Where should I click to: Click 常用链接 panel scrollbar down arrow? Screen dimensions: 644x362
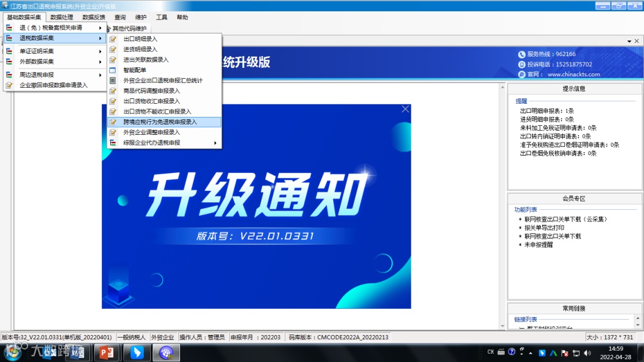tap(638, 325)
